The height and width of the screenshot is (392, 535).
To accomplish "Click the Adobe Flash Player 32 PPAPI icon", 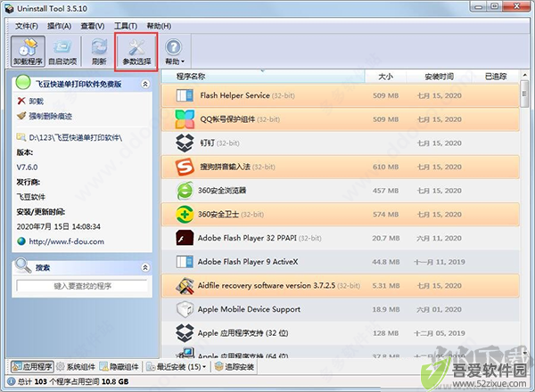I will [x=185, y=238].
